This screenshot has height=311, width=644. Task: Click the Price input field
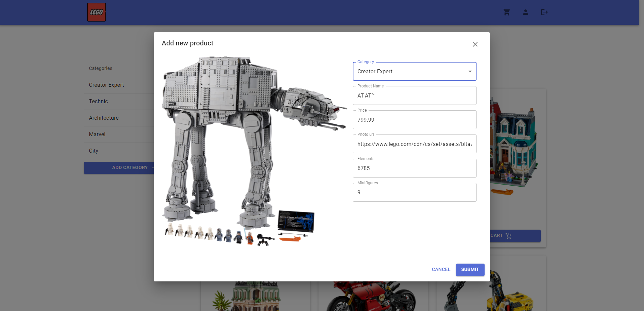coord(414,120)
